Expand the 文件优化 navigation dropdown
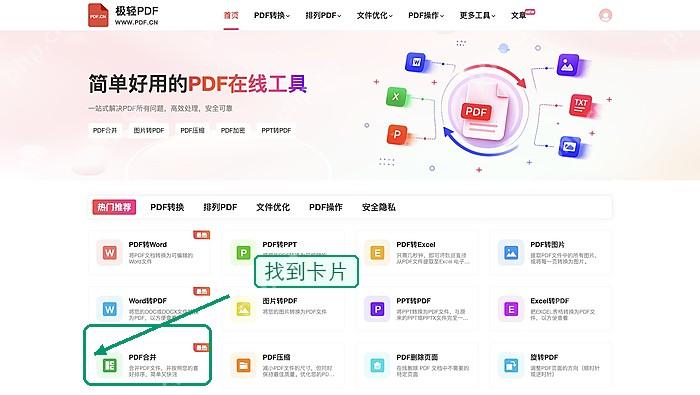The width and height of the screenshot is (700, 395). pyautogui.click(x=375, y=15)
